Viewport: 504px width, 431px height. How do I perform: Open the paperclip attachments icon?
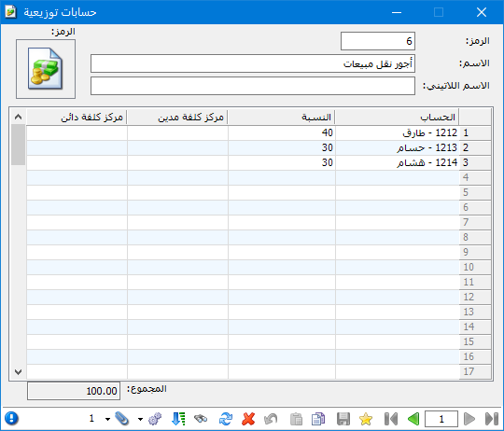pos(122,419)
